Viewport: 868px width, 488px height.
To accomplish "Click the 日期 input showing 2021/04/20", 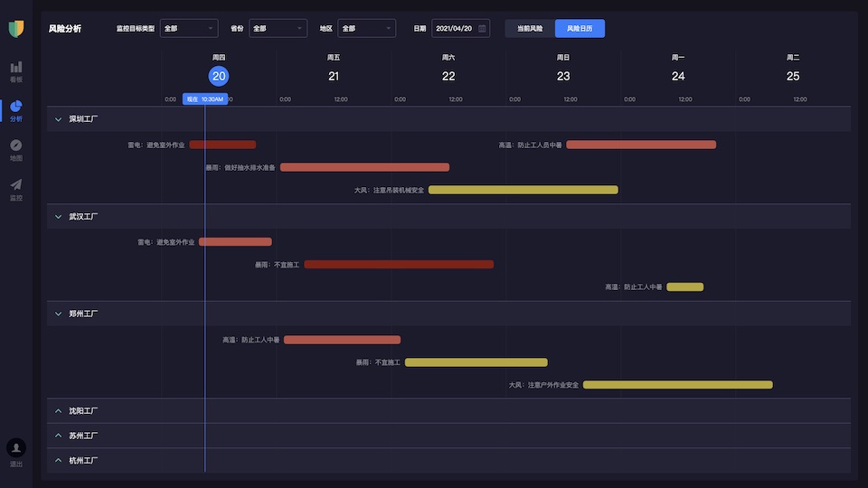I will pos(455,28).
